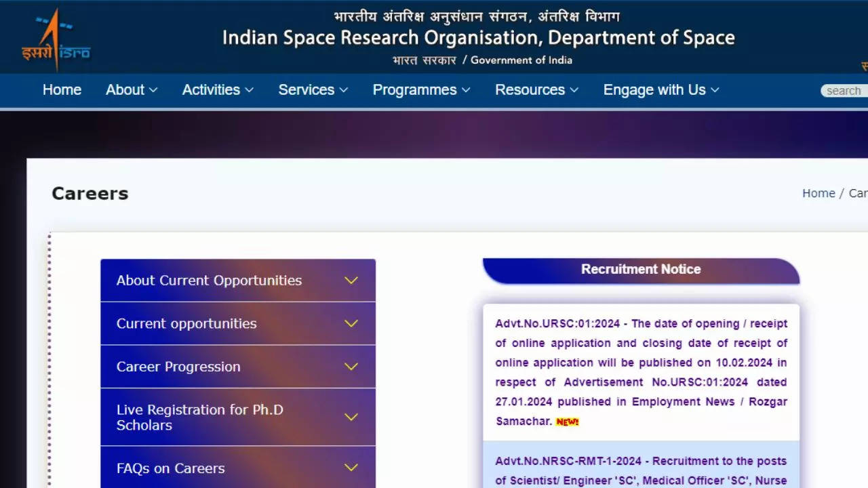Click the Government of India text
This screenshot has width=868, height=488.
pos(521,60)
